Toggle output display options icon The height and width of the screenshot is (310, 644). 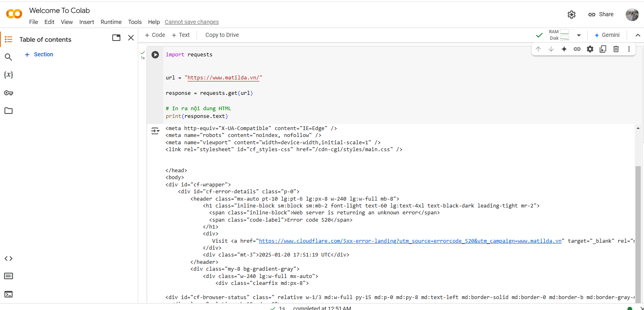155,131
